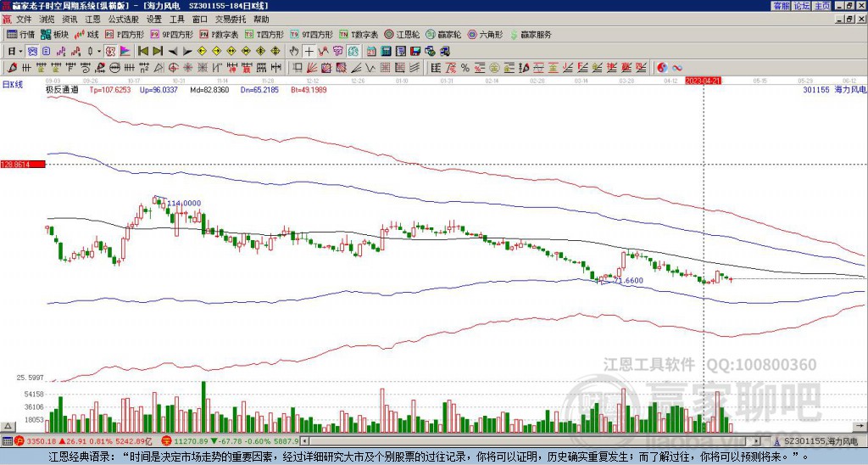Open the 帮助 menu

coord(261,20)
